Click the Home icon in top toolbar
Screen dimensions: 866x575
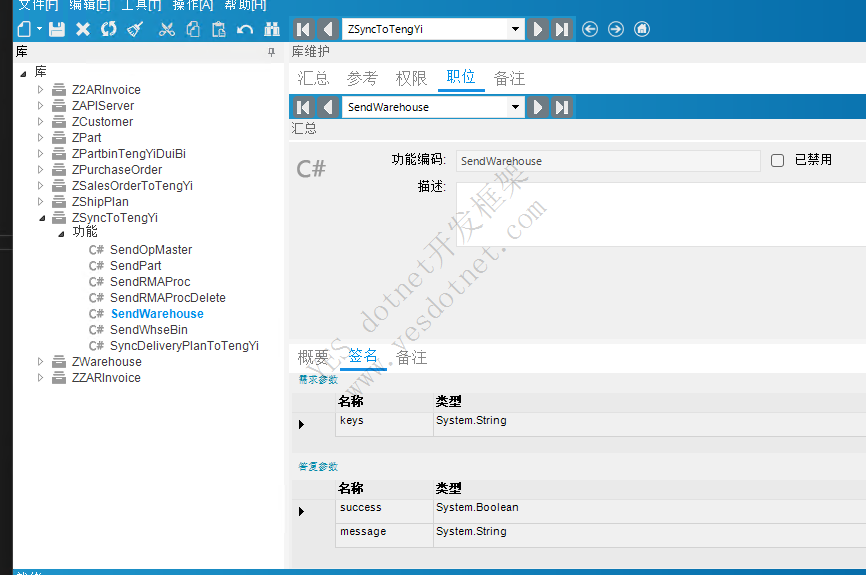point(642,29)
